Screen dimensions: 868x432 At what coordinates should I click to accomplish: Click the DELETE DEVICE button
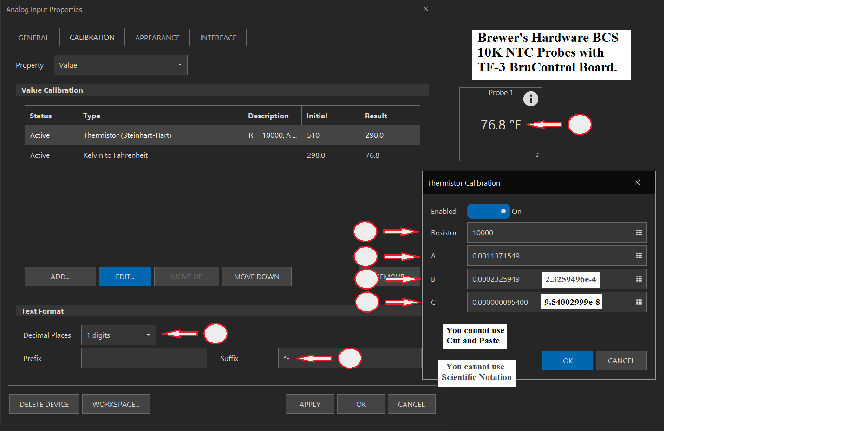[44, 404]
